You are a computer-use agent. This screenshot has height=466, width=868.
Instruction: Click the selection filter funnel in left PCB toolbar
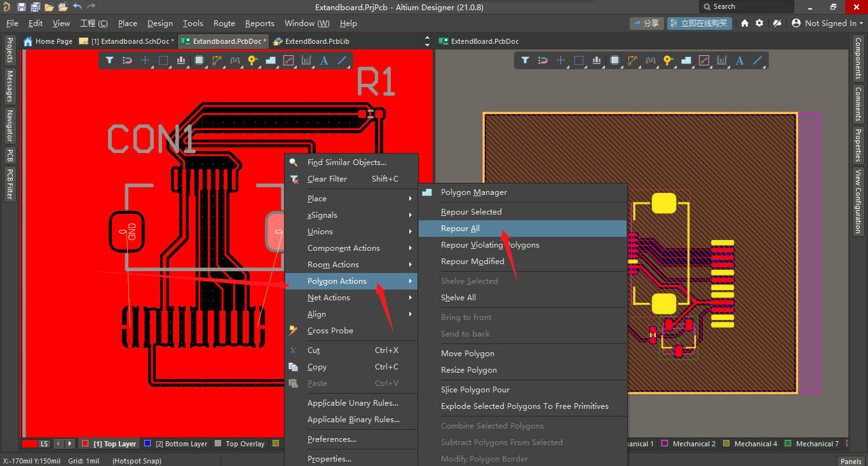tap(109, 60)
